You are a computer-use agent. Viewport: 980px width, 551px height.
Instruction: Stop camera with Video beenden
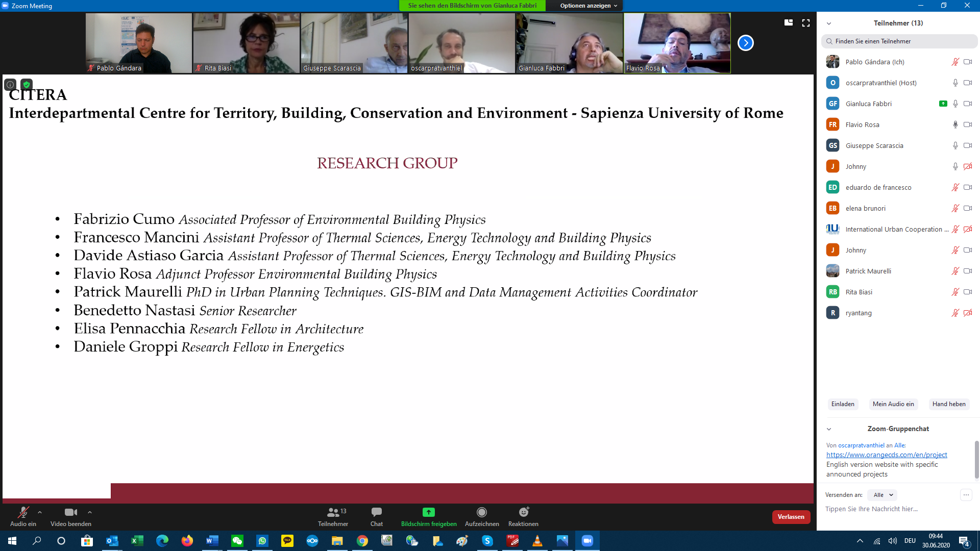coord(71,512)
